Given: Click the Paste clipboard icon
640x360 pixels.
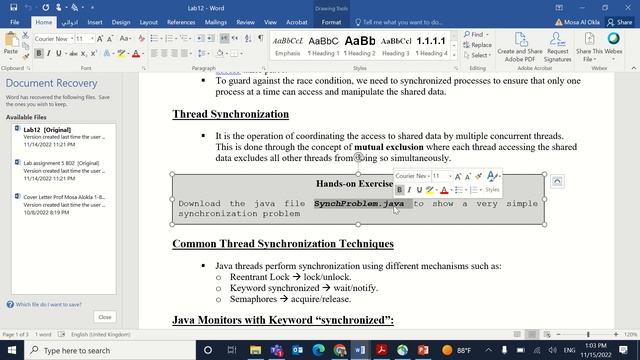Looking at the screenshot, I should pyautogui.click(x=11, y=40).
